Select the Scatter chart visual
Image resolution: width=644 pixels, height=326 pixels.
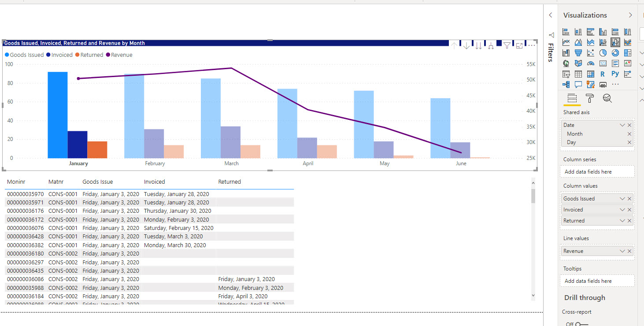pos(591,53)
